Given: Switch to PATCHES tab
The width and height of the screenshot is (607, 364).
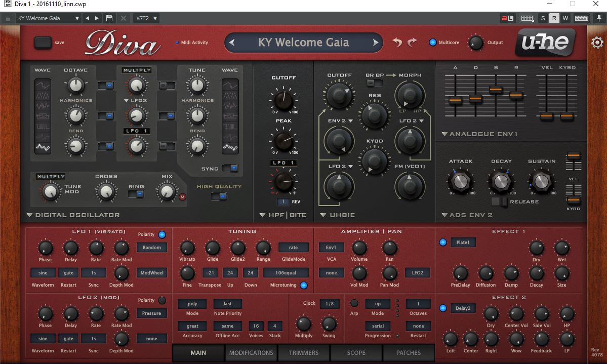Looking at the screenshot, I should 409,353.
